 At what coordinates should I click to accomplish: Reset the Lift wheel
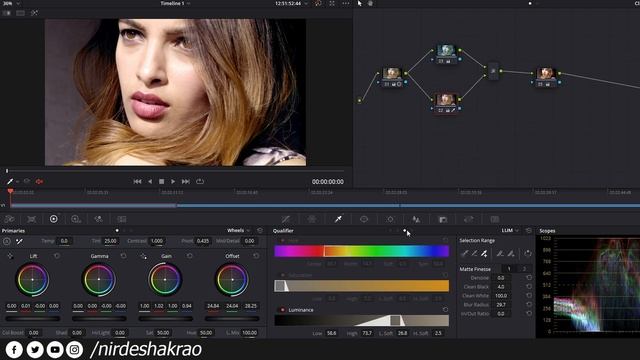(x=57, y=256)
